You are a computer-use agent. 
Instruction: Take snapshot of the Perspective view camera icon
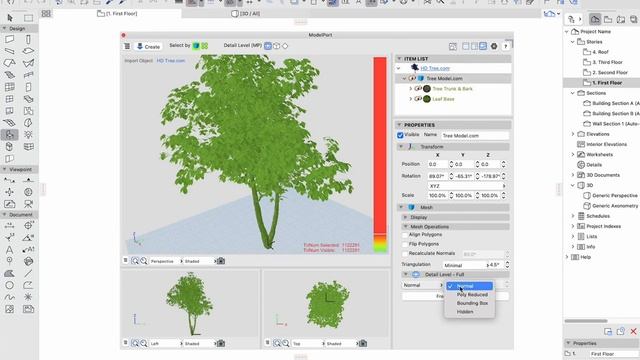221,261
